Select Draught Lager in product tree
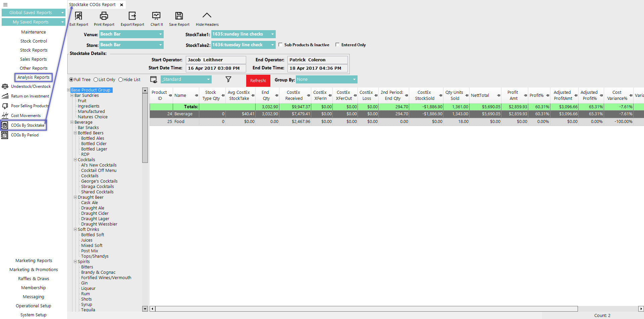This screenshot has width=644, height=319. (x=95, y=219)
